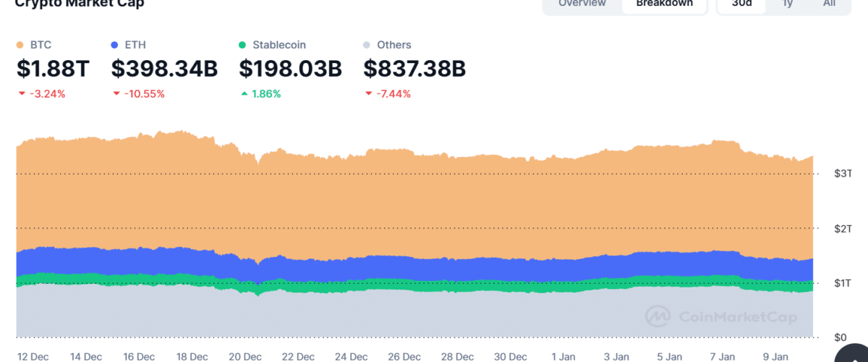The image size is (868, 362).
Task: Click the CoinMarketCap watermark logo icon
Action: coord(658,316)
